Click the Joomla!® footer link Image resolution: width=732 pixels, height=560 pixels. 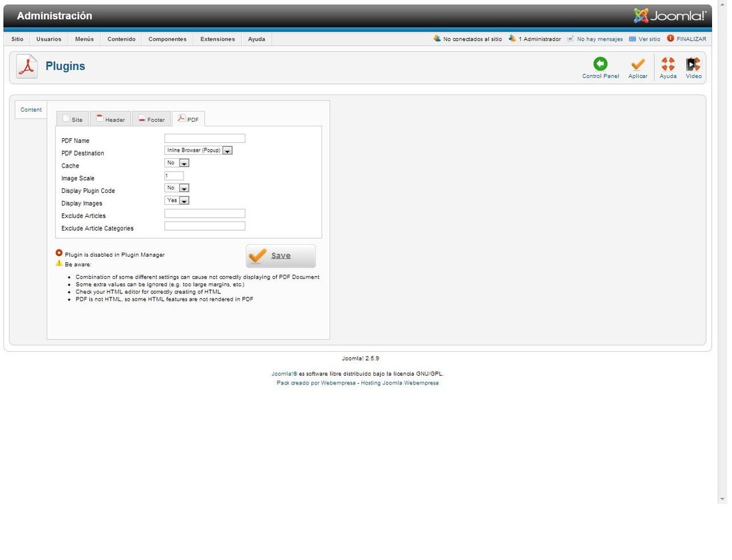click(x=284, y=374)
